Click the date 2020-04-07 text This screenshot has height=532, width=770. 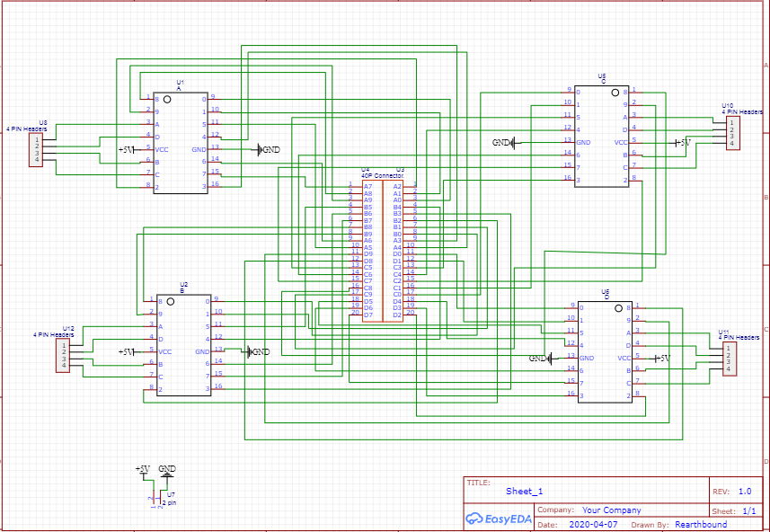point(593,524)
